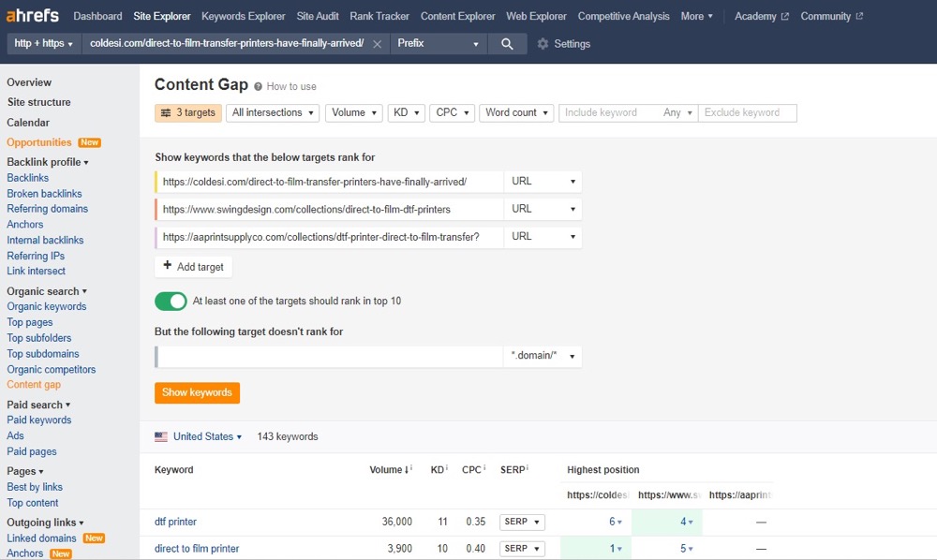Open the direct to film printer keyword link

[x=197, y=548]
